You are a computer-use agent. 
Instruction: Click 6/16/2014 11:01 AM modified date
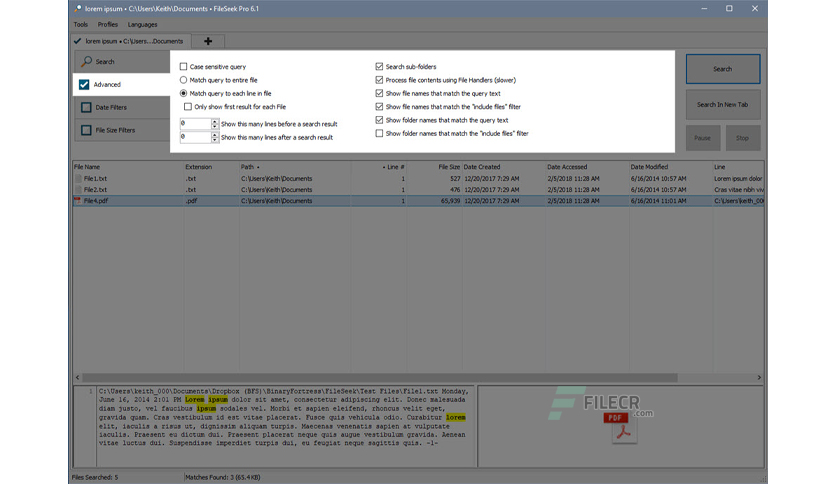[658, 201]
